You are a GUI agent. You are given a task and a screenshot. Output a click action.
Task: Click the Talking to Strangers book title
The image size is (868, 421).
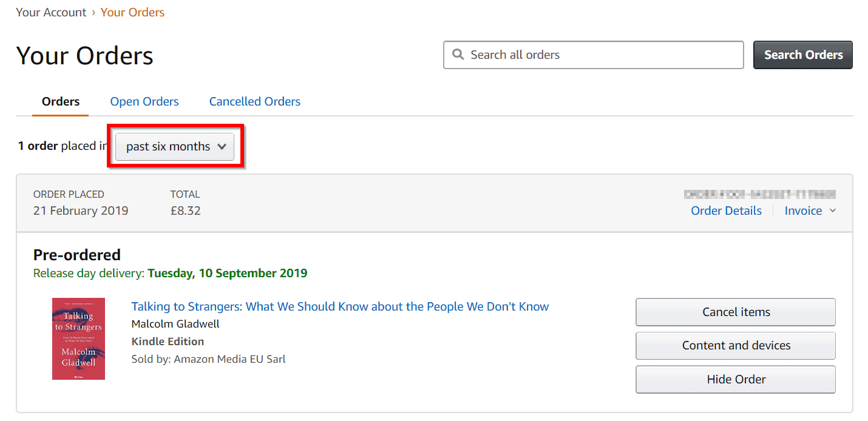[x=339, y=306]
